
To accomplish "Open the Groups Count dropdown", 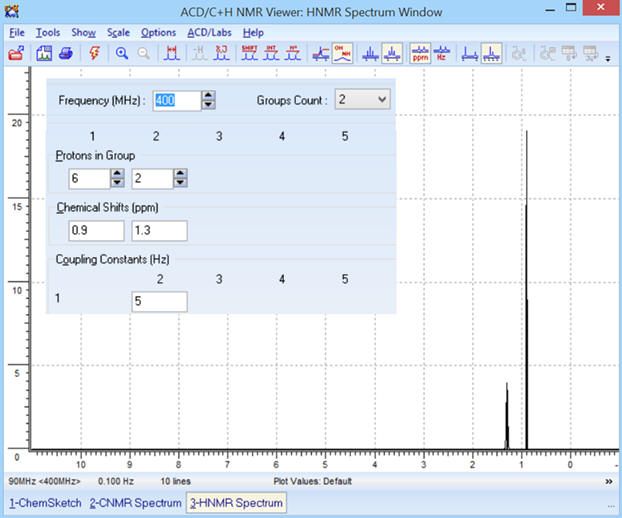I will [x=363, y=99].
